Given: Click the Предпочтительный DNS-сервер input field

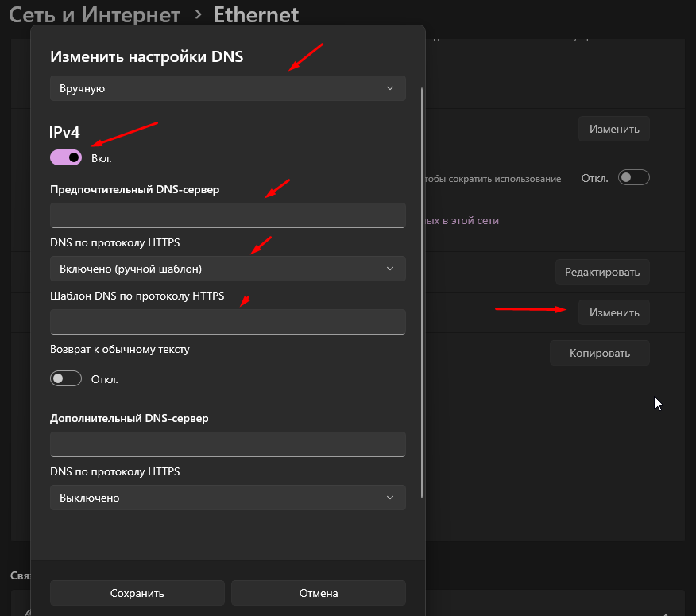Looking at the screenshot, I should click(x=227, y=215).
